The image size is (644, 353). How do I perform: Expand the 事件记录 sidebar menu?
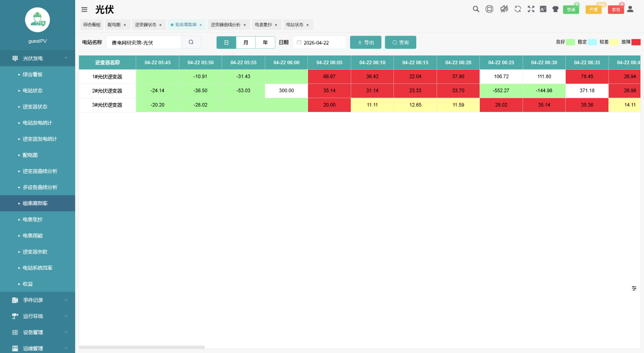tap(38, 300)
